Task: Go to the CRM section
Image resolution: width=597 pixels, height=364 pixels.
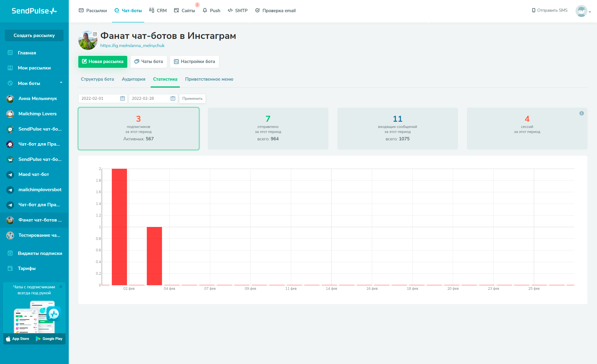Action: click(158, 11)
